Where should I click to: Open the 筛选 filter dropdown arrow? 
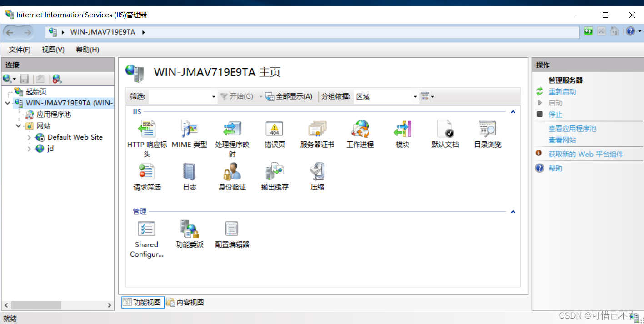[214, 96]
